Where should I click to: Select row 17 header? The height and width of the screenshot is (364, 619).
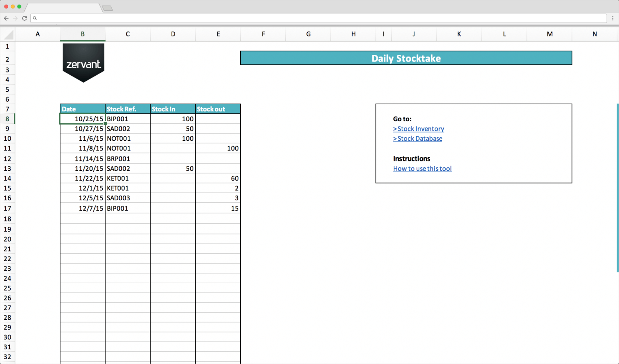click(8, 208)
